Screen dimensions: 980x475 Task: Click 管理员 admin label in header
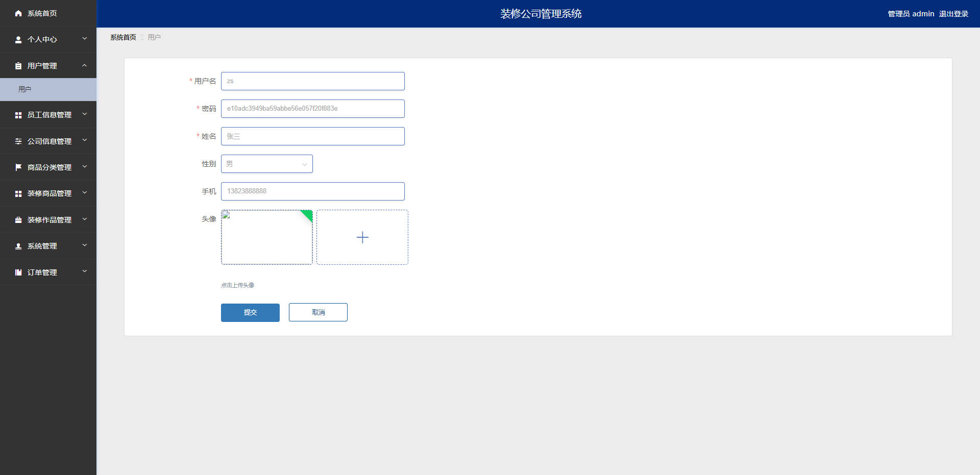[x=911, y=14]
